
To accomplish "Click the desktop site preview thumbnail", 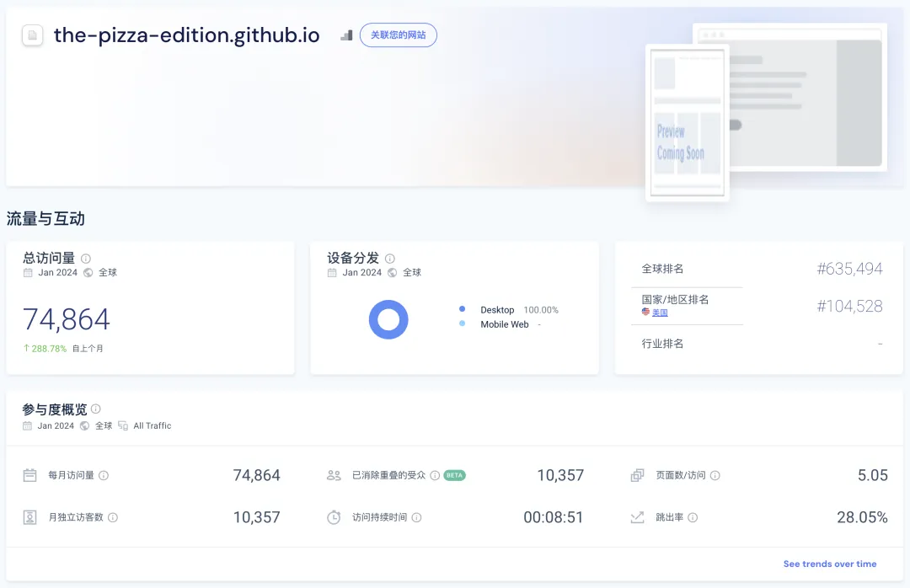I will (805, 97).
